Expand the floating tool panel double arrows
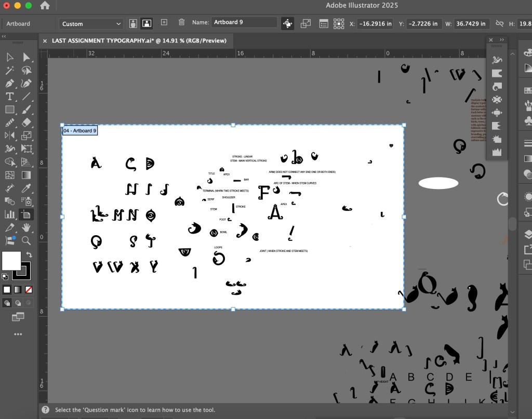 [x=502, y=40]
